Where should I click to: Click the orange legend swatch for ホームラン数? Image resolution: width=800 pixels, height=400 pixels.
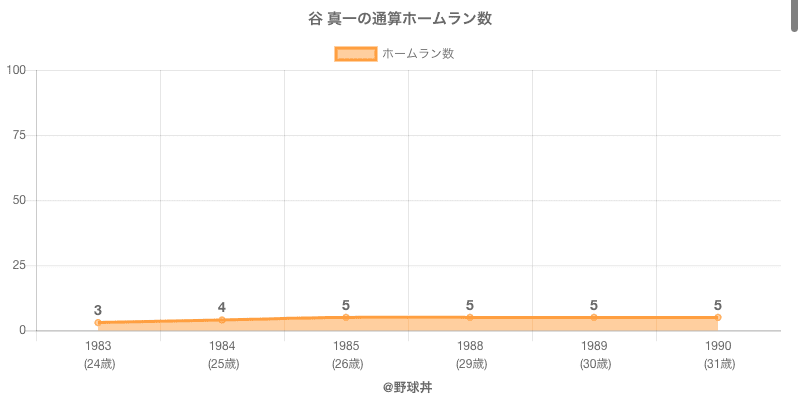pos(356,54)
